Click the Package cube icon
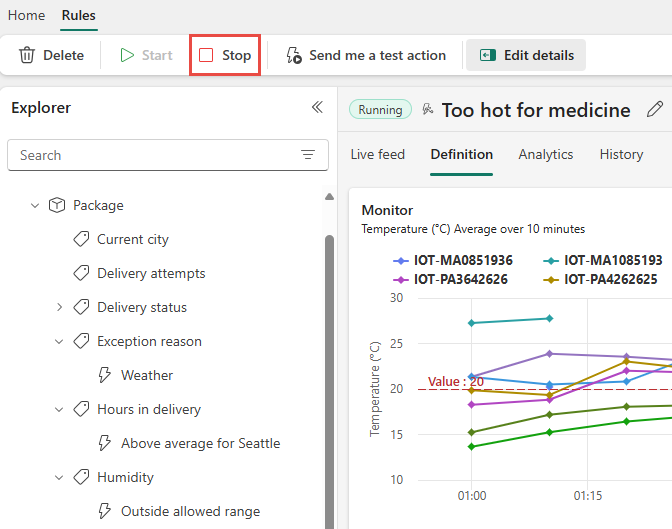The width and height of the screenshot is (672, 529). [x=57, y=205]
